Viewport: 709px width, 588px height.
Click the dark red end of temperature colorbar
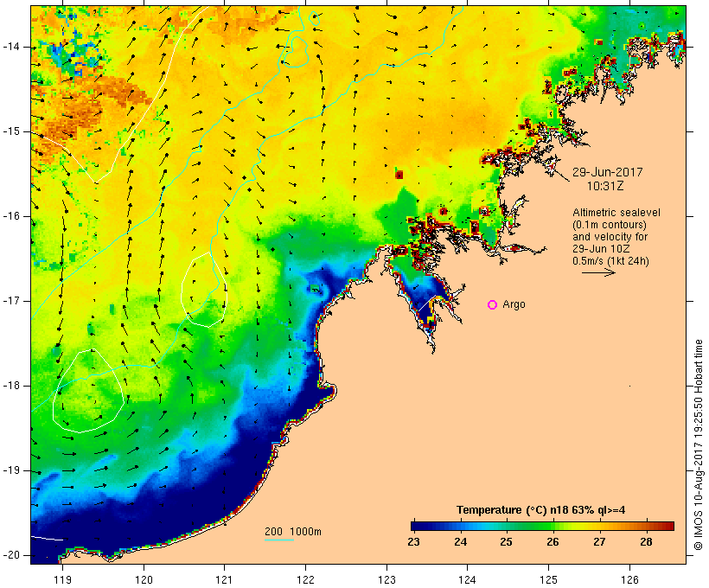pyautogui.click(x=668, y=526)
